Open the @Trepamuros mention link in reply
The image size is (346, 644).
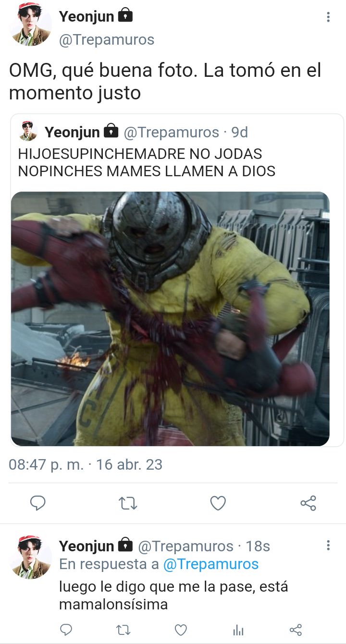point(211,564)
